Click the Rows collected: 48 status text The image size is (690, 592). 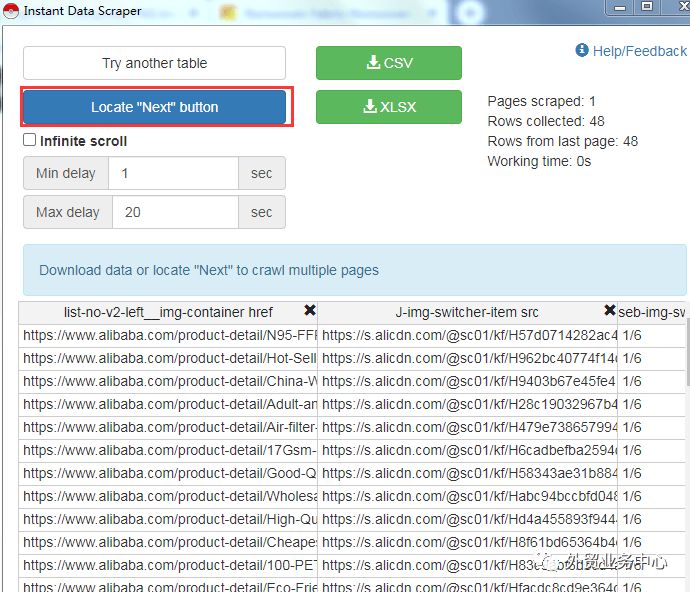pyautogui.click(x=546, y=121)
